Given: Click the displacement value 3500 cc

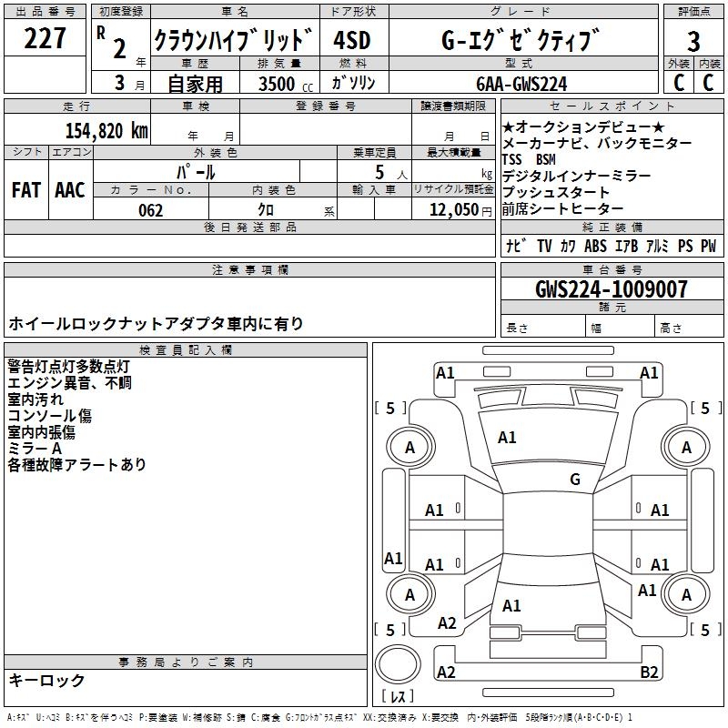Looking at the screenshot, I should (286, 84).
